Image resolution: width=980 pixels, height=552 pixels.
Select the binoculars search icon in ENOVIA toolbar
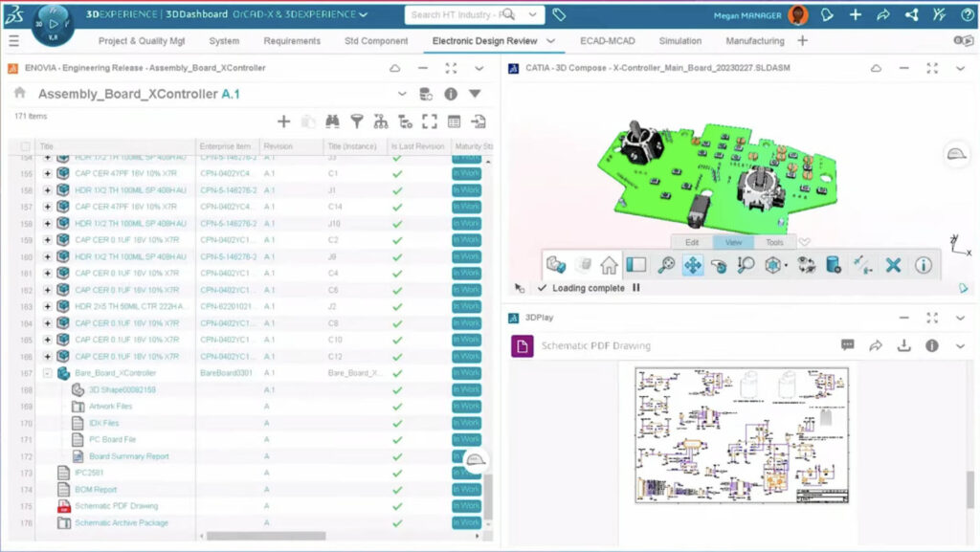(333, 121)
